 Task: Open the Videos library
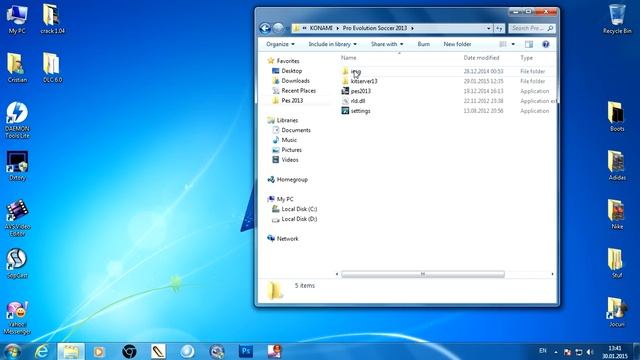[289, 160]
